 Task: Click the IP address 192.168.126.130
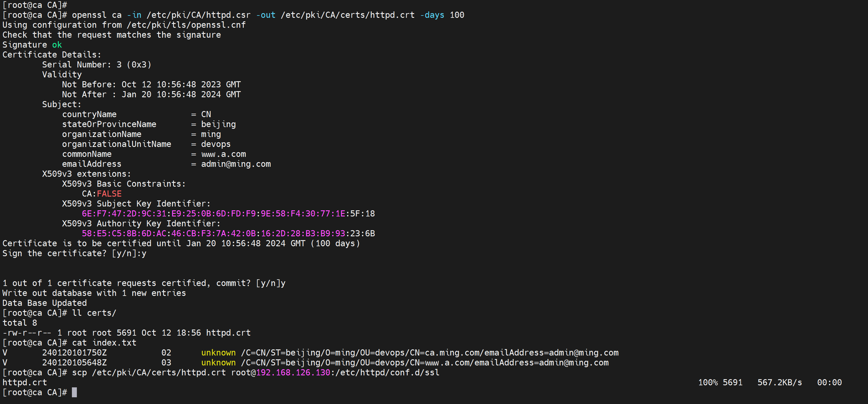click(293, 372)
